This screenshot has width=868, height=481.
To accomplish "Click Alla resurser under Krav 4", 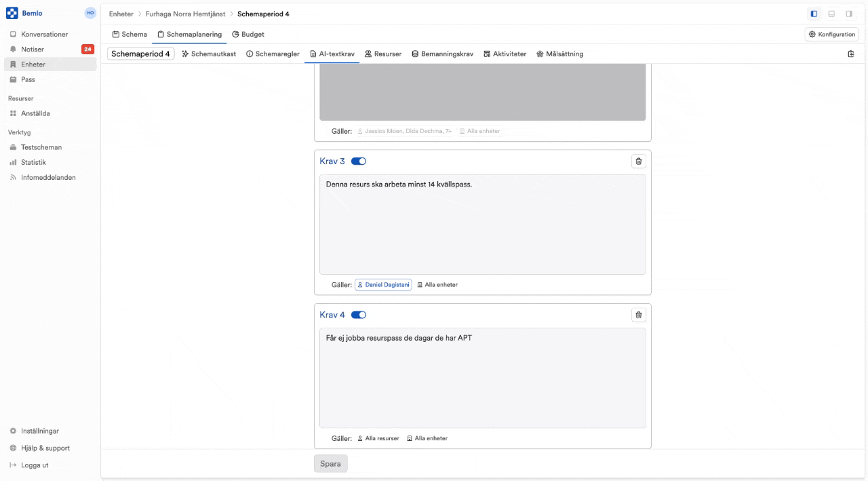I will click(x=378, y=438).
